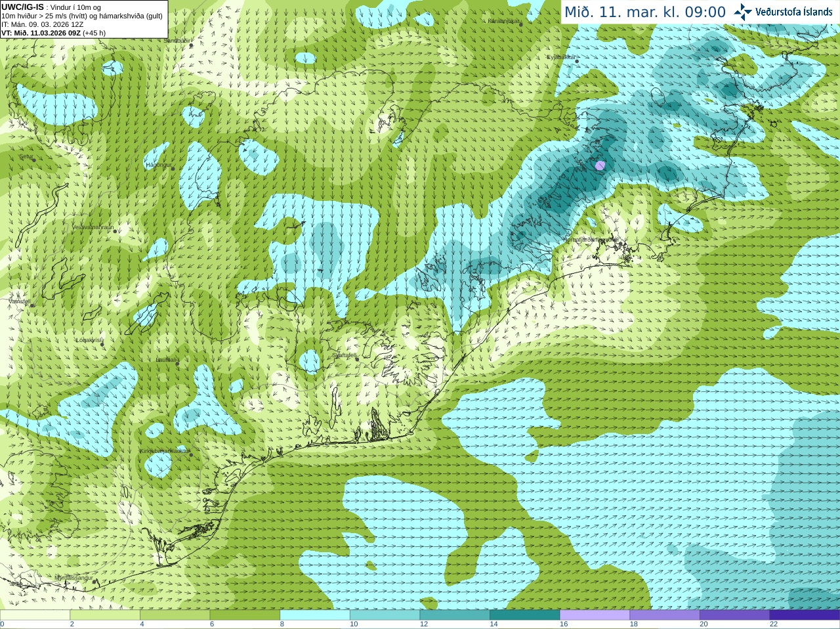Image resolution: width=840 pixels, height=629 pixels.
Task: Click the VT: Mið. 11.03.2026 09Z line
Action: click(x=53, y=33)
